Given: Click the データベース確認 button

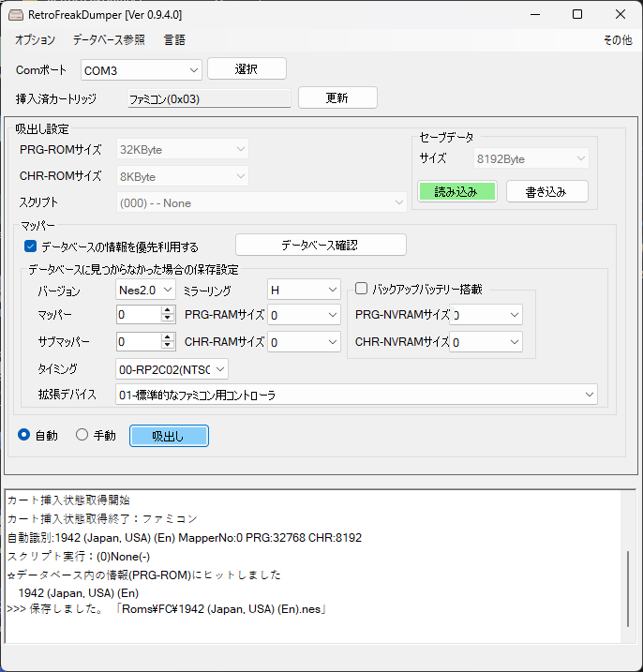Looking at the screenshot, I should (321, 245).
